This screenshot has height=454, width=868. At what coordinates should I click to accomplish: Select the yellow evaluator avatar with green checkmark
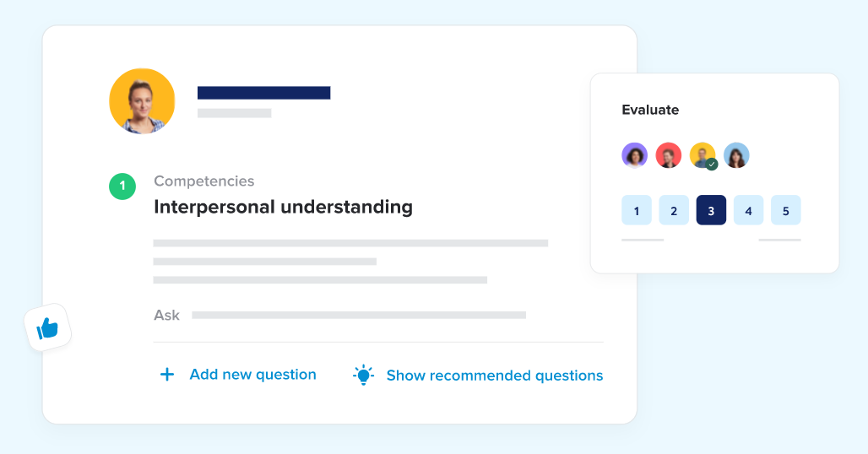click(x=703, y=155)
